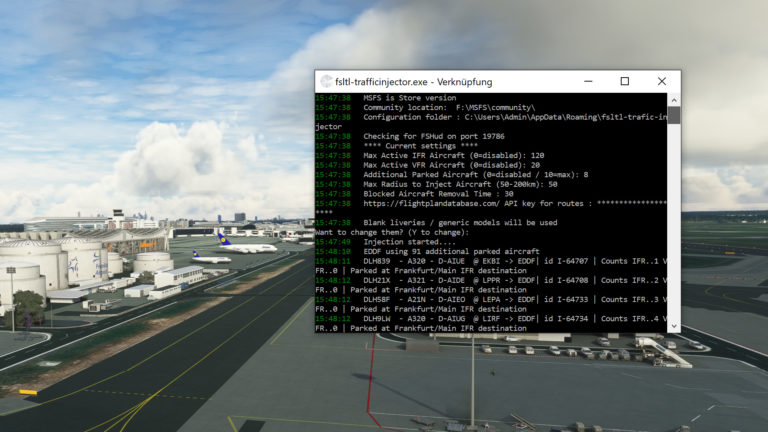The width and height of the screenshot is (768, 432).
Task: Click the DLH839 A320 D-AIUE flight line
Action: point(491,261)
